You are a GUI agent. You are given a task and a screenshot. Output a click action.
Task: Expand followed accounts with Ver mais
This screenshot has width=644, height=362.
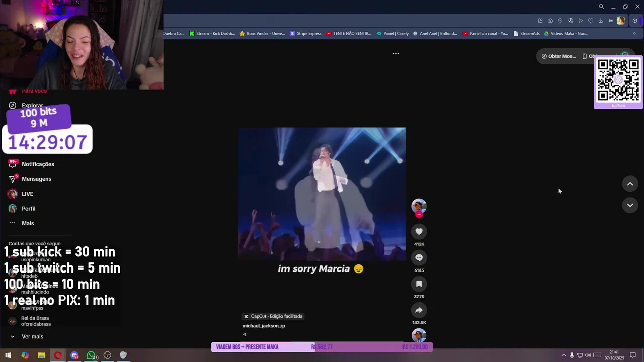pyautogui.click(x=27, y=336)
